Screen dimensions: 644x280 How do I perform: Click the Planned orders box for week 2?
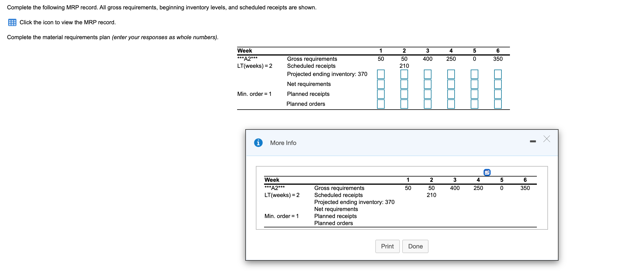(404, 104)
